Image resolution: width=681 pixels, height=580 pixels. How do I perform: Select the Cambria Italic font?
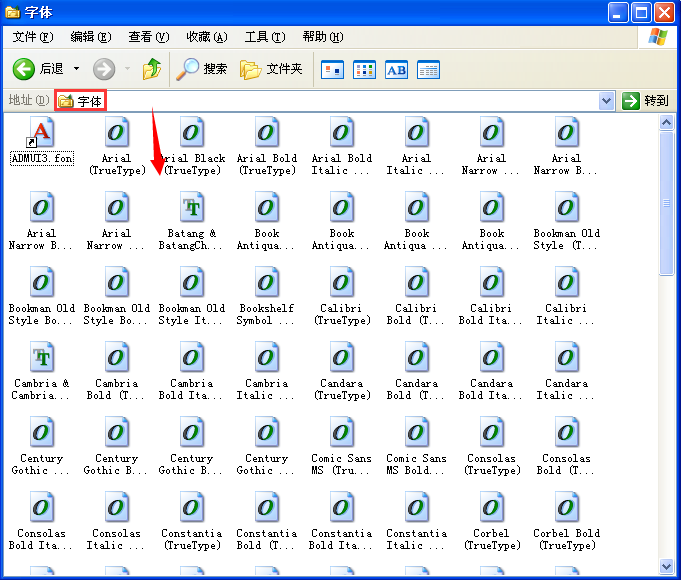(266, 372)
